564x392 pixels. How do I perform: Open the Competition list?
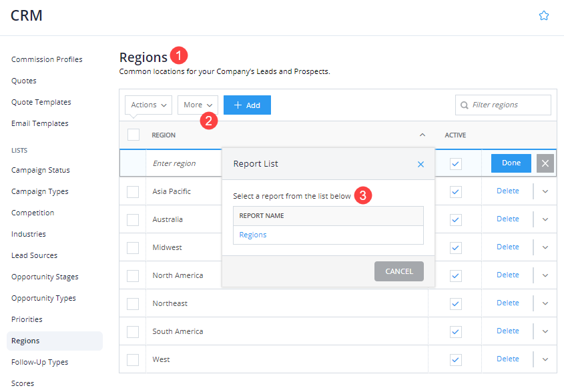[33, 213]
